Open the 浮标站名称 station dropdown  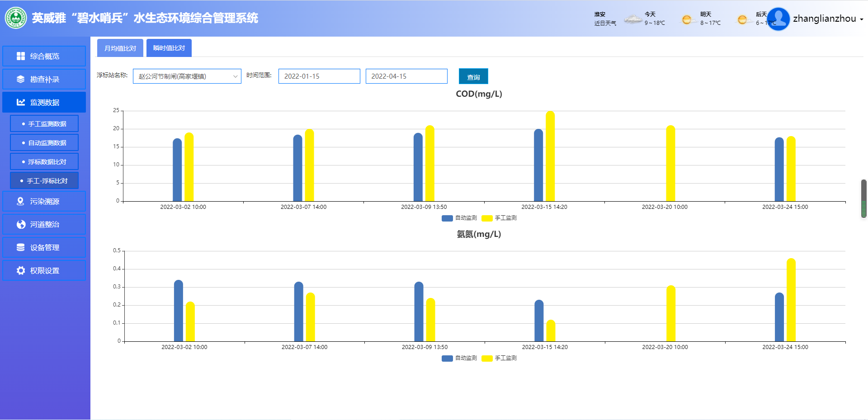[x=187, y=76]
